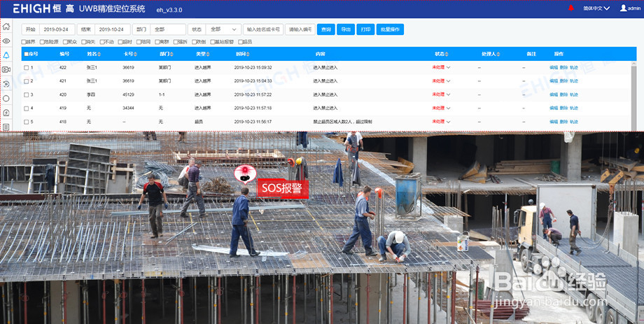Open the 结束 date field 2019-10-24
The width and height of the screenshot is (644, 324).
click(x=113, y=29)
